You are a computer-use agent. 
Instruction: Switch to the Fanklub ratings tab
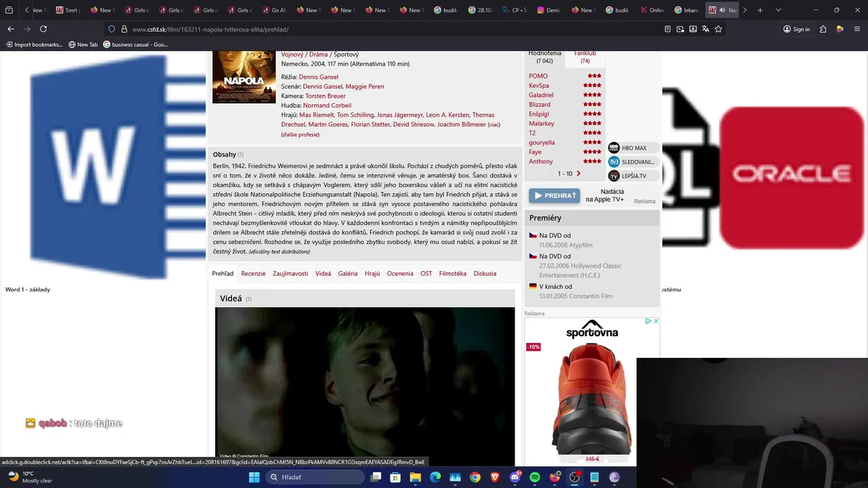585,57
